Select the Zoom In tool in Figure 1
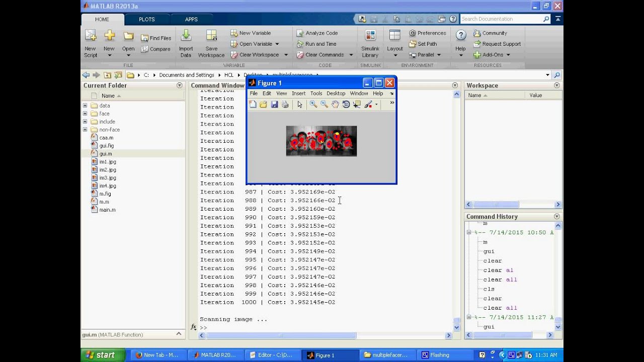Viewport: 644px width, 362px height. [x=313, y=105]
